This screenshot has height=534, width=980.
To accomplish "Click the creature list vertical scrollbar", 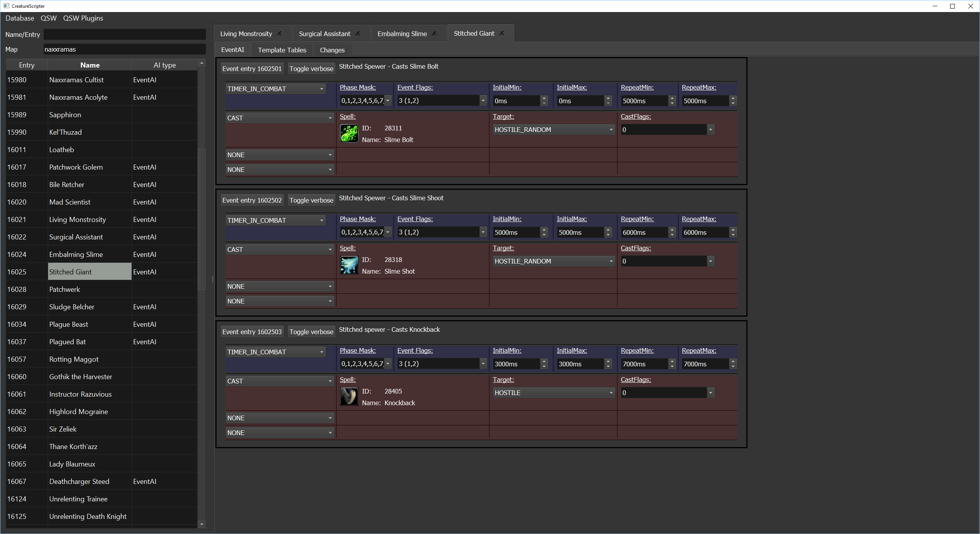I will pos(201,219).
